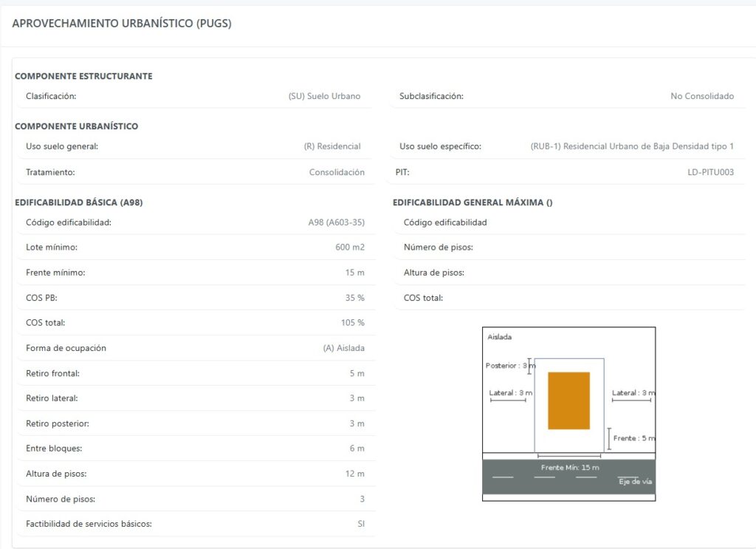Click the COS PB 35 % row
The width and height of the screenshot is (756, 549).
[196, 298]
